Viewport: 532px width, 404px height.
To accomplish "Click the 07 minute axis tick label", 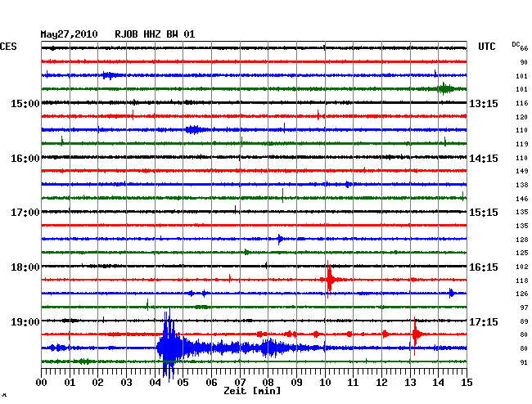I will pos(240,383).
